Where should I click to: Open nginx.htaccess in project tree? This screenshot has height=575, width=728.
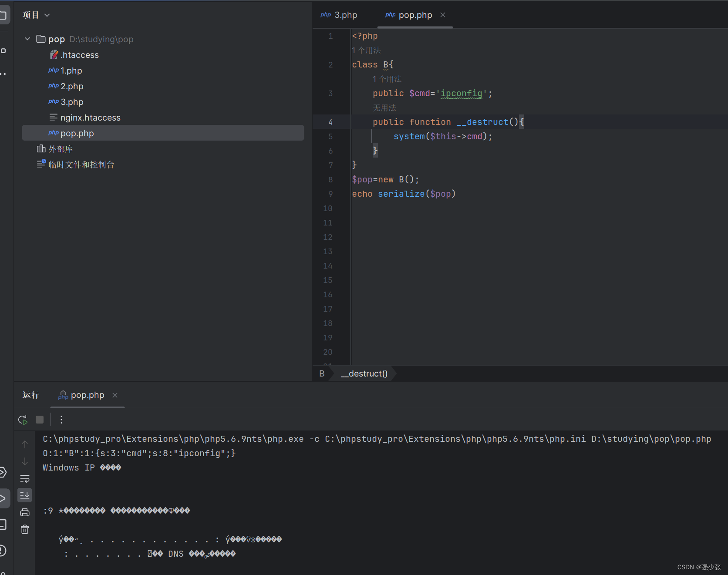click(85, 118)
